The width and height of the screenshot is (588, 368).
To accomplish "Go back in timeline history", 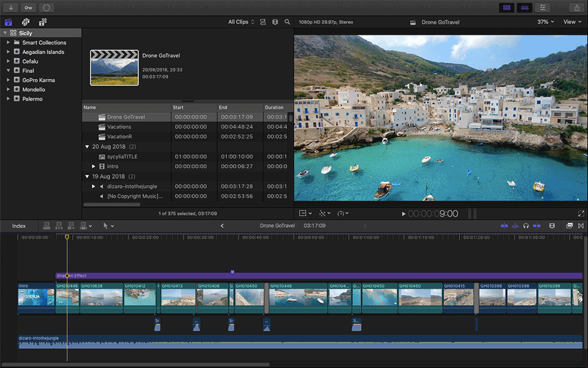I will [x=222, y=226].
